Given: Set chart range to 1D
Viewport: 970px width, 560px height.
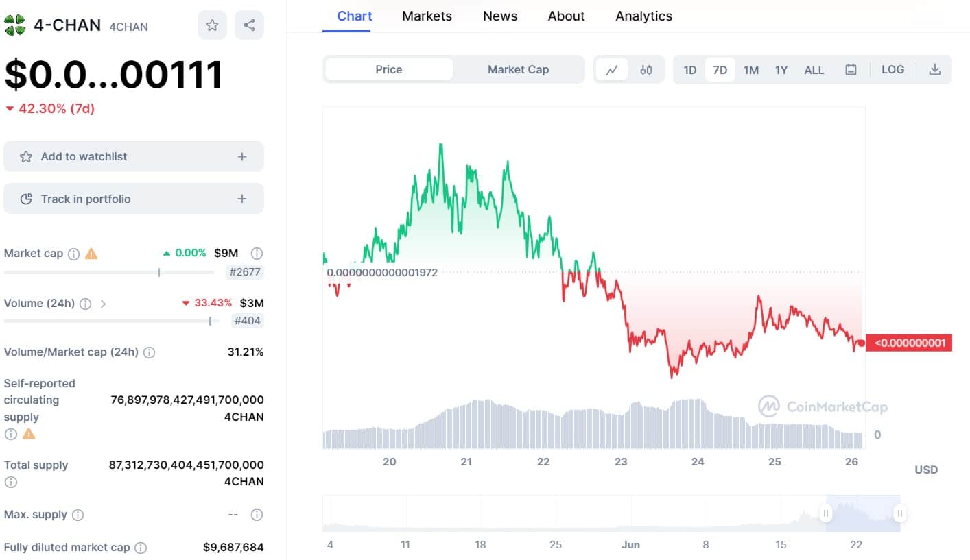Looking at the screenshot, I should click(x=690, y=69).
